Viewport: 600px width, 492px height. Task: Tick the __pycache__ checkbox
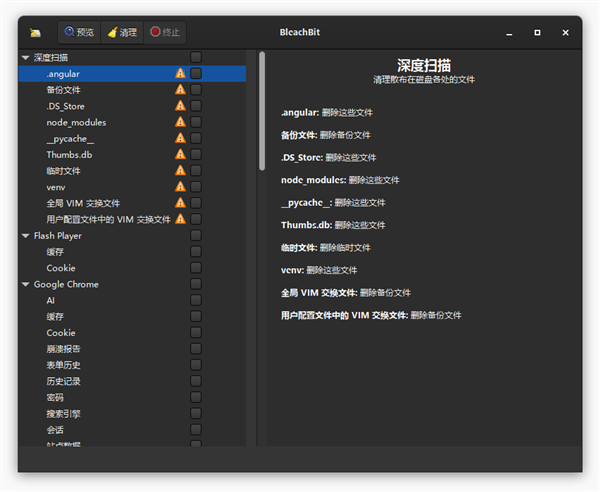196,138
